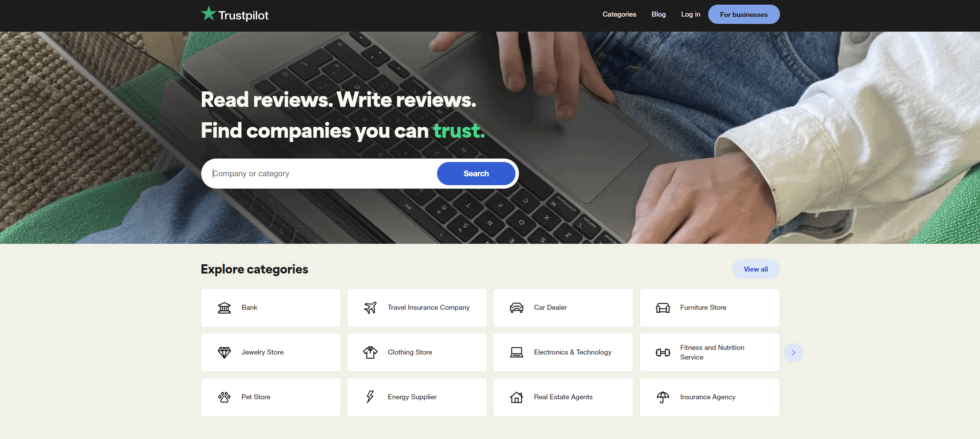The image size is (980, 439).
Task: Click View all to see all categories
Action: click(x=756, y=269)
